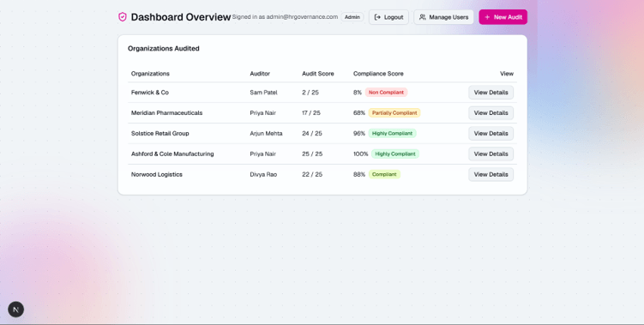The height and width of the screenshot is (325, 644).
Task: Open details for Fenwick & Co
Action: [491, 93]
